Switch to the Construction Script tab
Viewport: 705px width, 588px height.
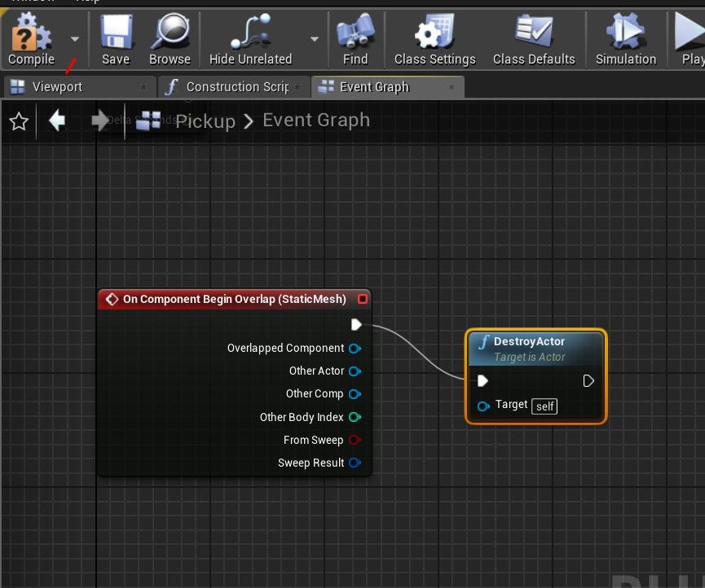pos(234,86)
